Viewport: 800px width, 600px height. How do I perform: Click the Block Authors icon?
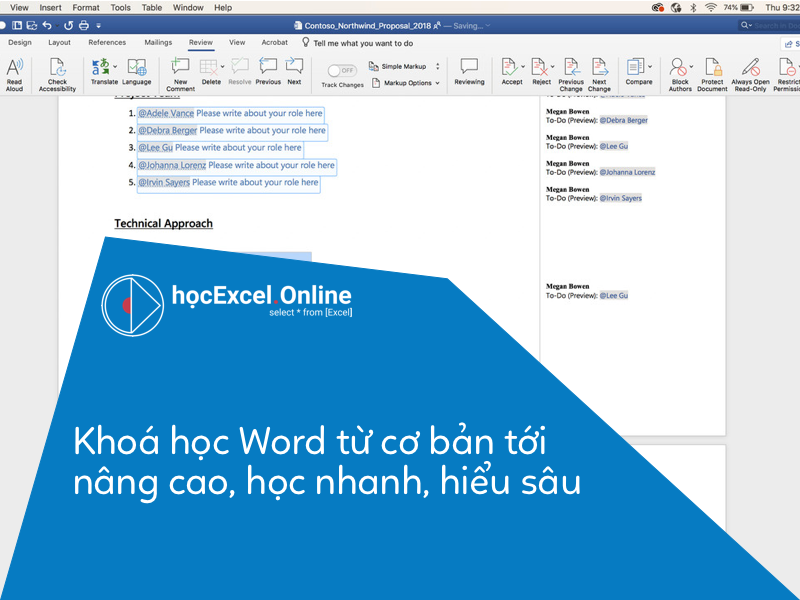[x=678, y=67]
